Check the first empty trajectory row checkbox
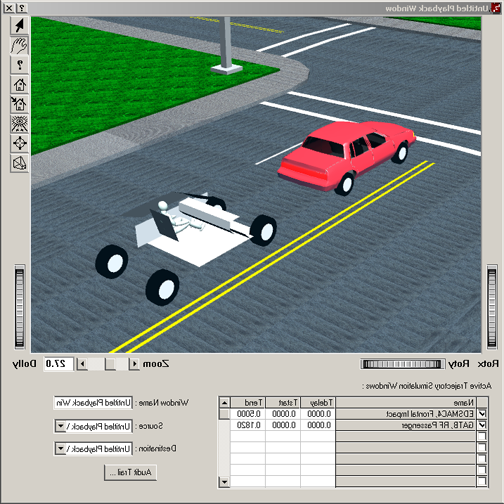This screenshot has width=504, height=504. (x=482, y=436)
